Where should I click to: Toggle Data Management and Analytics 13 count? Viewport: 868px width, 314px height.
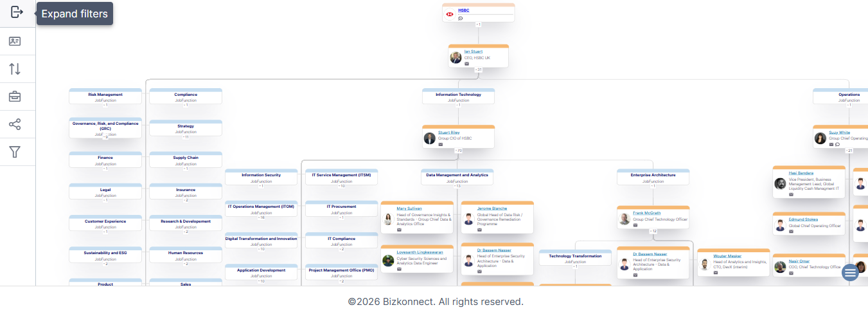457,186
